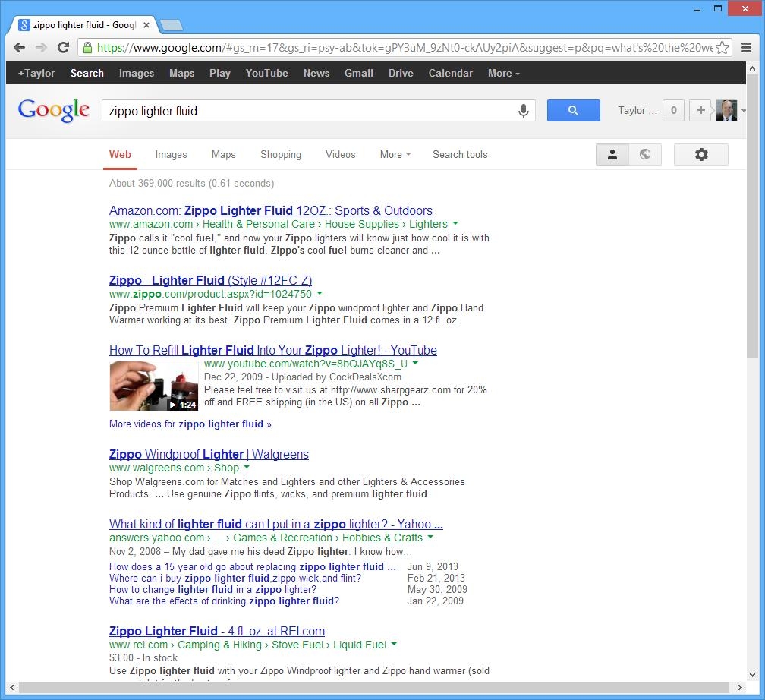Switch to the Shopping search tab
765x700 pixels.
(281, 155)
